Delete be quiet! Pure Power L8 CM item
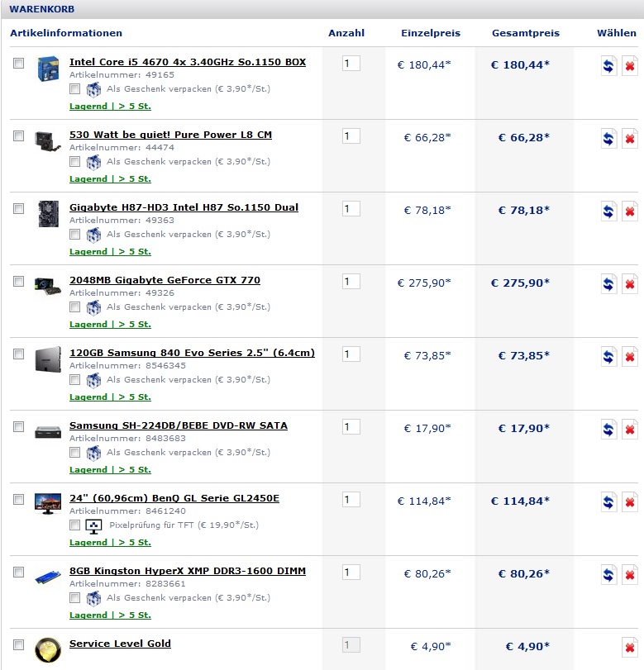 (x=630, y=139)
